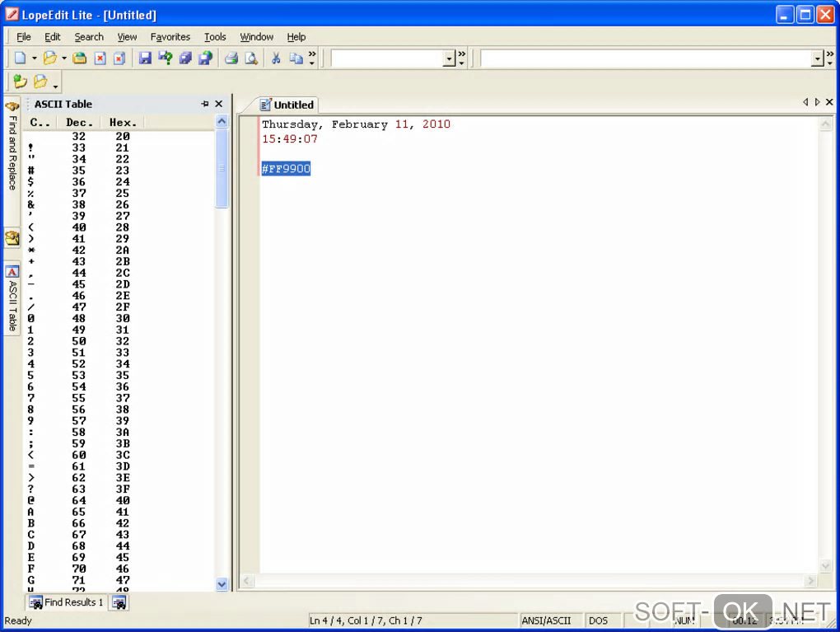Close the Untitled document tab pane
The image size is (840, 632).
pyautogui.click(x=829, y=102)
